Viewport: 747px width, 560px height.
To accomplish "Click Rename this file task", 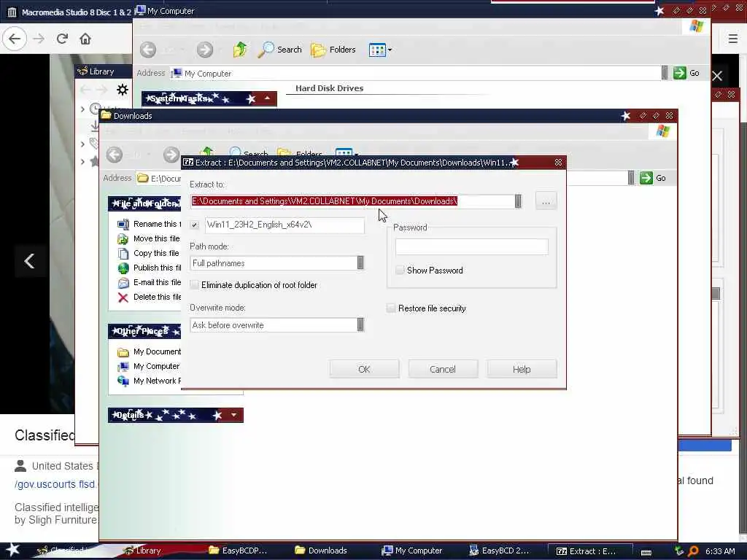I will (150, 224).
